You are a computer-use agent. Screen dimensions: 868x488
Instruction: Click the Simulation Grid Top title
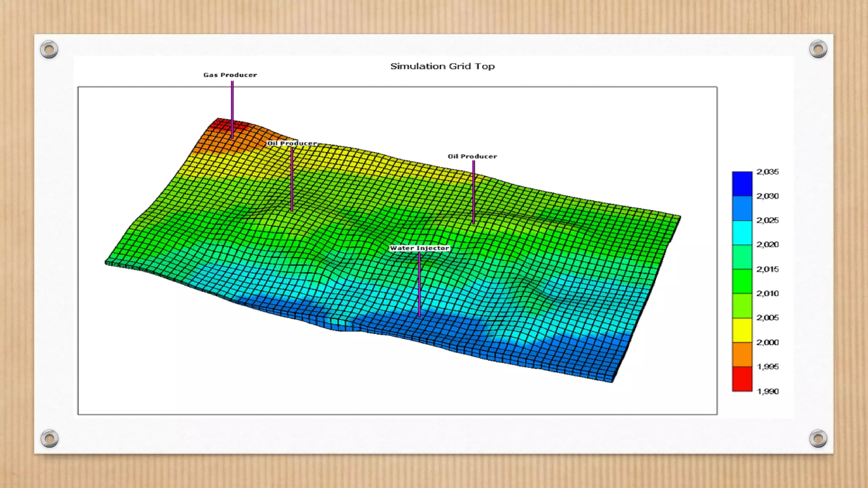(x=442, y=66)
